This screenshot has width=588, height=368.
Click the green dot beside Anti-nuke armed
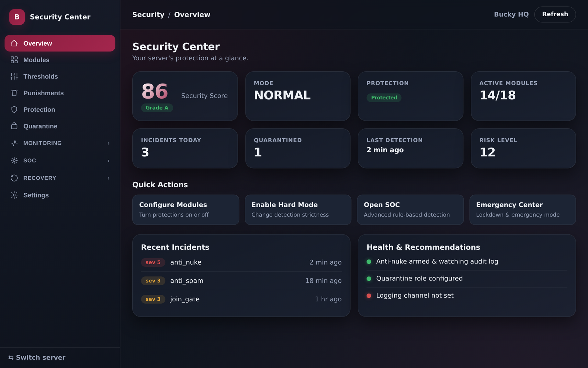coord(369,262)
